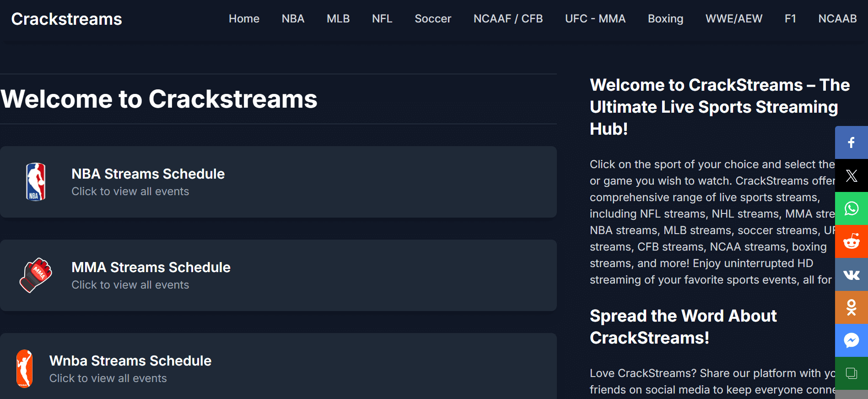This screenshot has width=868, height=399.
Task: Open the Boxing nav item
Action: coord(665,19)
